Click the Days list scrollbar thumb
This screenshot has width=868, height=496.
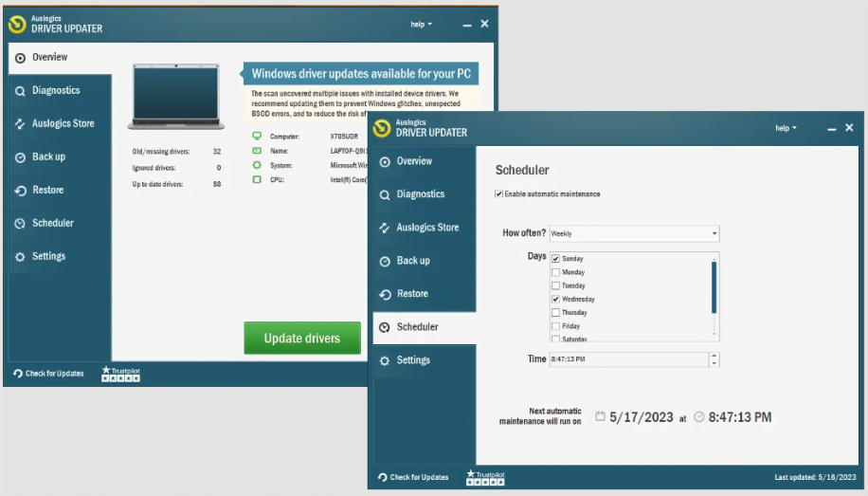coord(714,287)
